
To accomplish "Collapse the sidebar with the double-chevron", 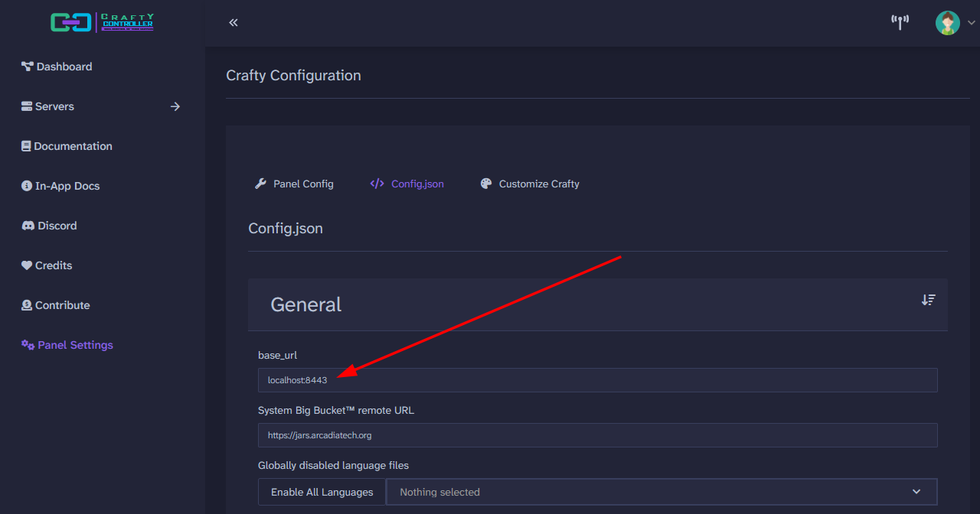I will (233, 22).
